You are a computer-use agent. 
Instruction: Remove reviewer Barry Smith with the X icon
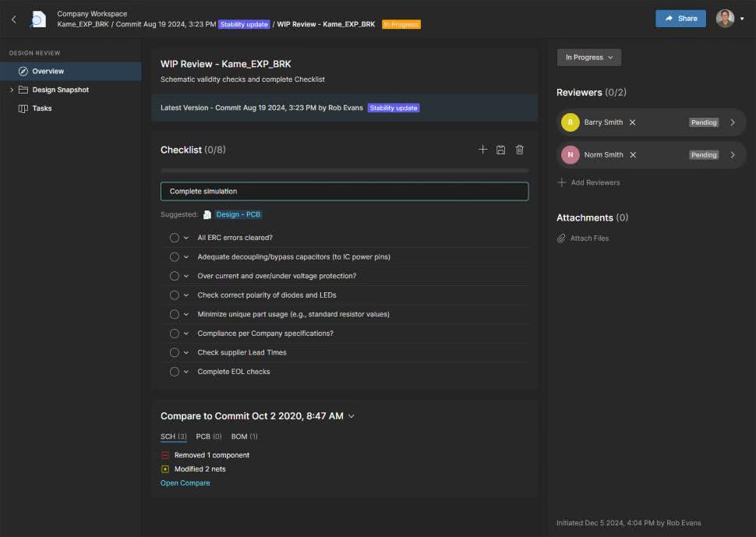tap(633, 122)
